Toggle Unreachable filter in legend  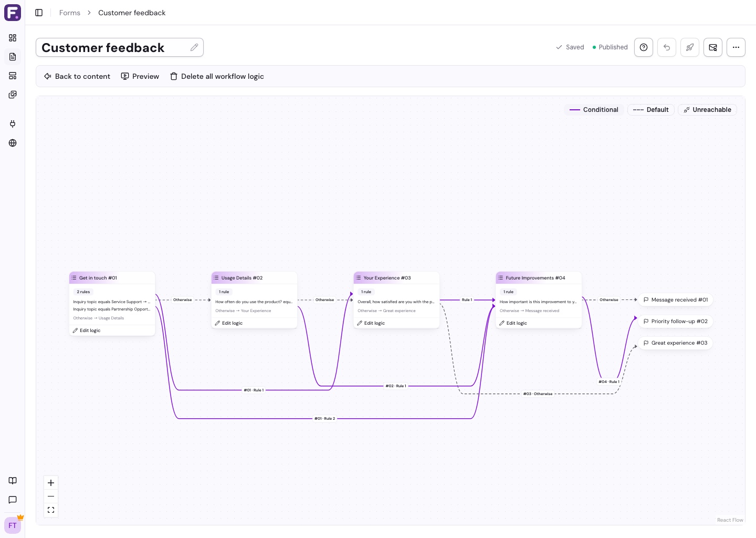tap(708, 110)
